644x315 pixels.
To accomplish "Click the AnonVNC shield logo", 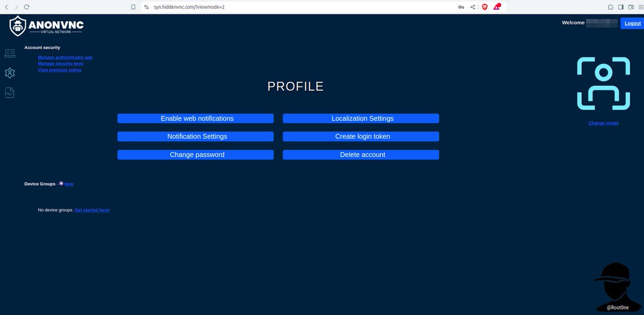I will coord(18,26).
